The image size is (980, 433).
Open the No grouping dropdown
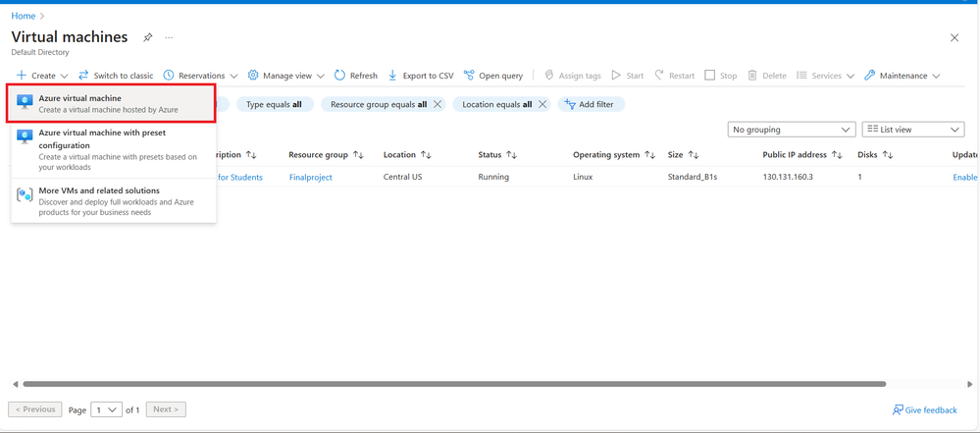[792, 130]
